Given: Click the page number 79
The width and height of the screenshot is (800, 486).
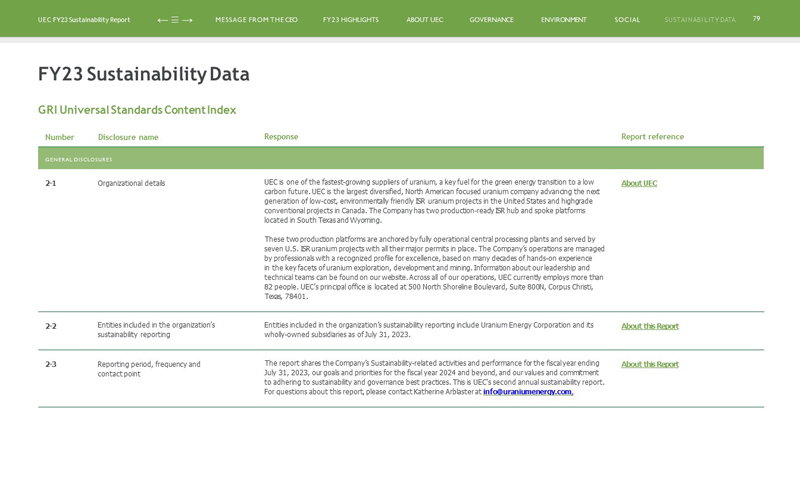Looking at the screenshot, I should pos(756,19).
